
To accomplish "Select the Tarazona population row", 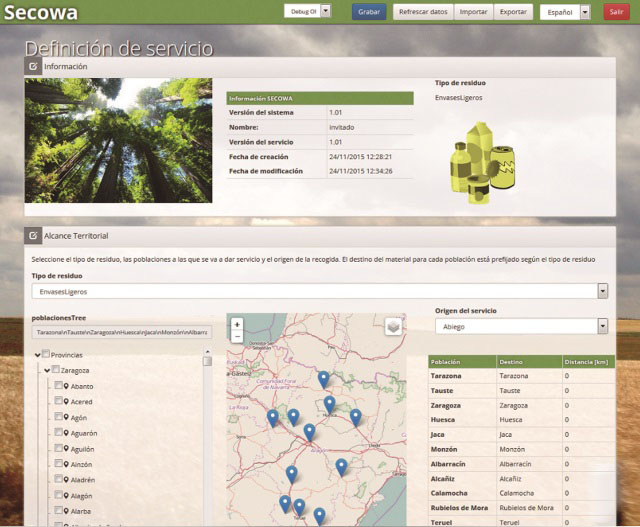I will [x=522, y=376].
